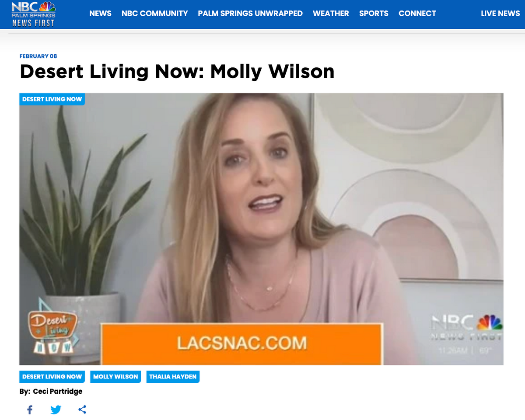
Task: Select the Thalia Hayden tag
Action: point(173,376)
